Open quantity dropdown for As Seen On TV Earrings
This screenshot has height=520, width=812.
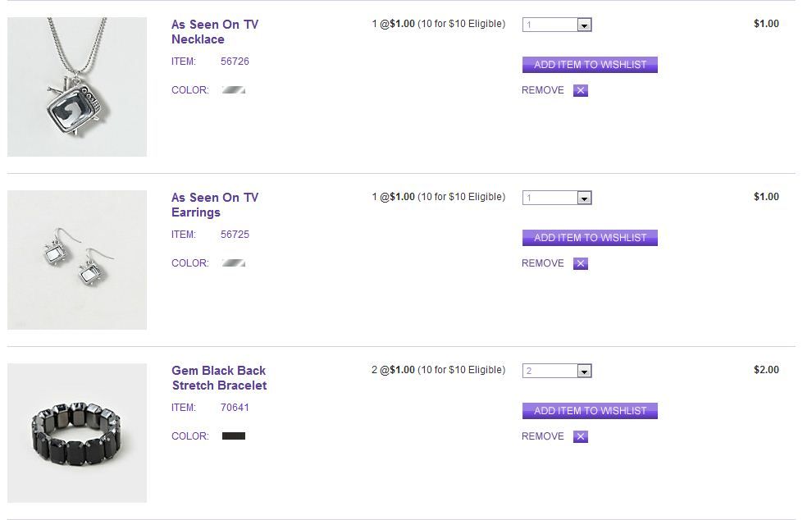tap(584, 198)
